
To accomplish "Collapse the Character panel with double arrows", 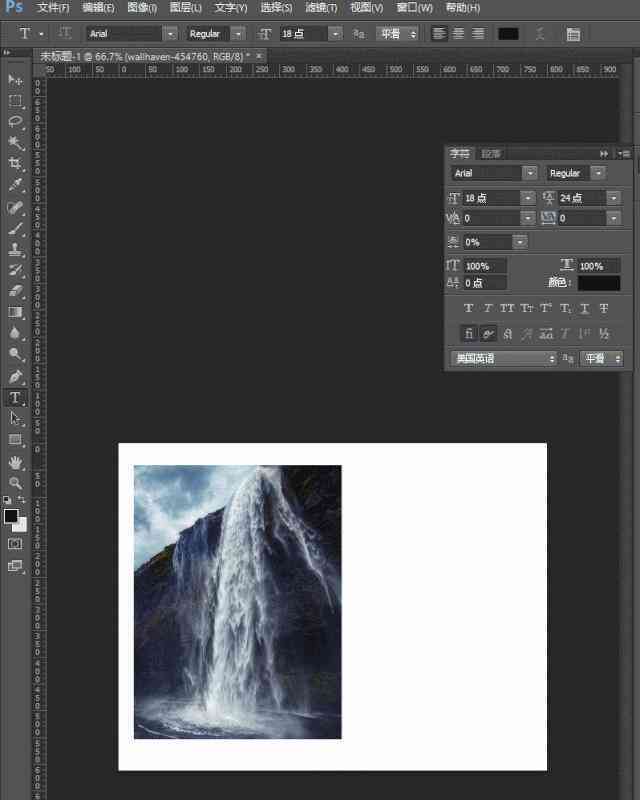I will (x=604, y=154).
